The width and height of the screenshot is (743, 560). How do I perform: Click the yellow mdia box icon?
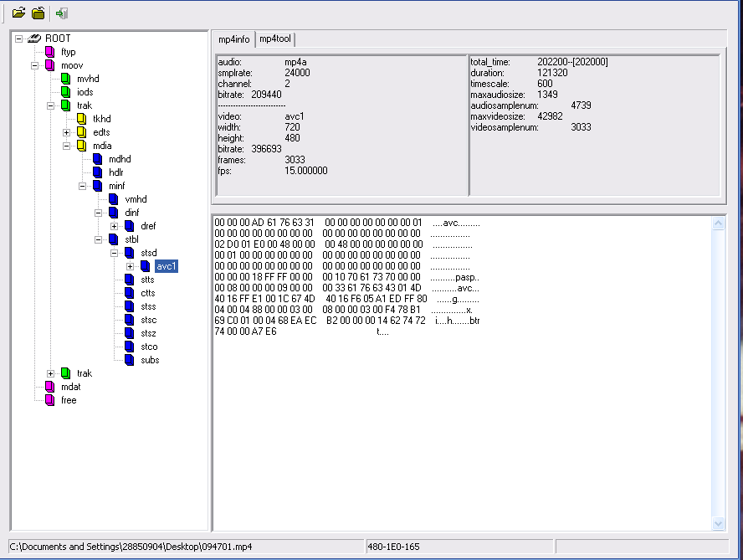point(81,146)
